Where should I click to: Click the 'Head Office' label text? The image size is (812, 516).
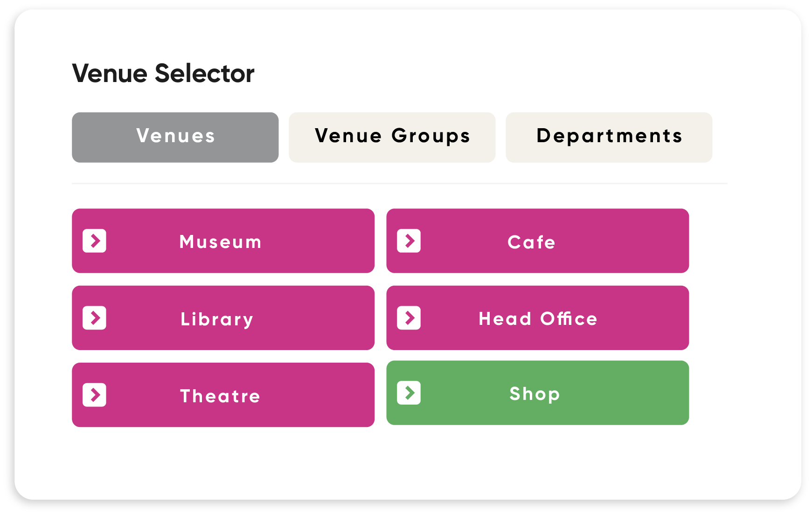[x=538, y=318]
